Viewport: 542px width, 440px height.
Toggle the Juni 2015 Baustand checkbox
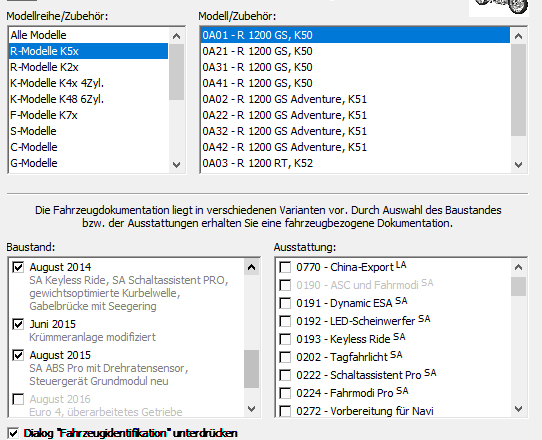pos(18,324)
